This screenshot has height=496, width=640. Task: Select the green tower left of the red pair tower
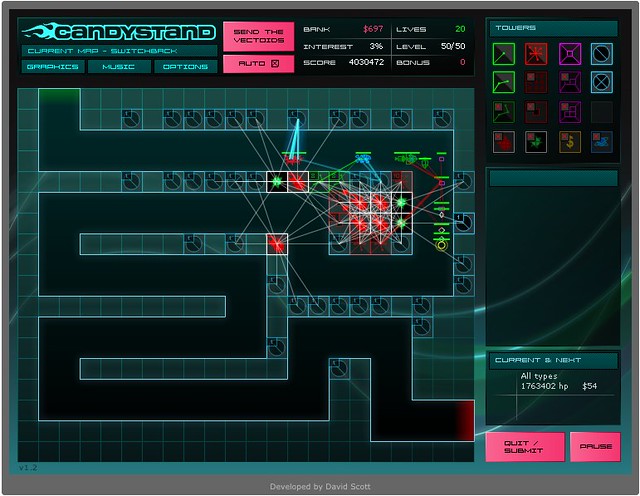(277, 182)
